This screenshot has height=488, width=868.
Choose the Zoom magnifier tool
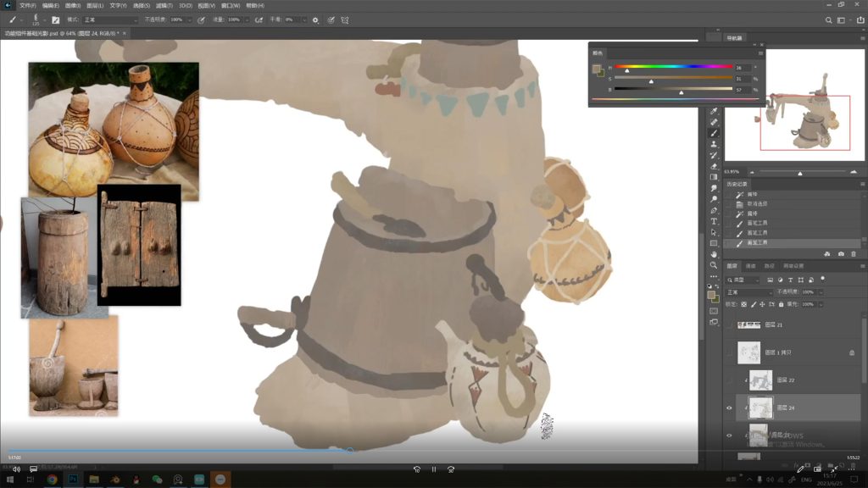tap(714, 265)
